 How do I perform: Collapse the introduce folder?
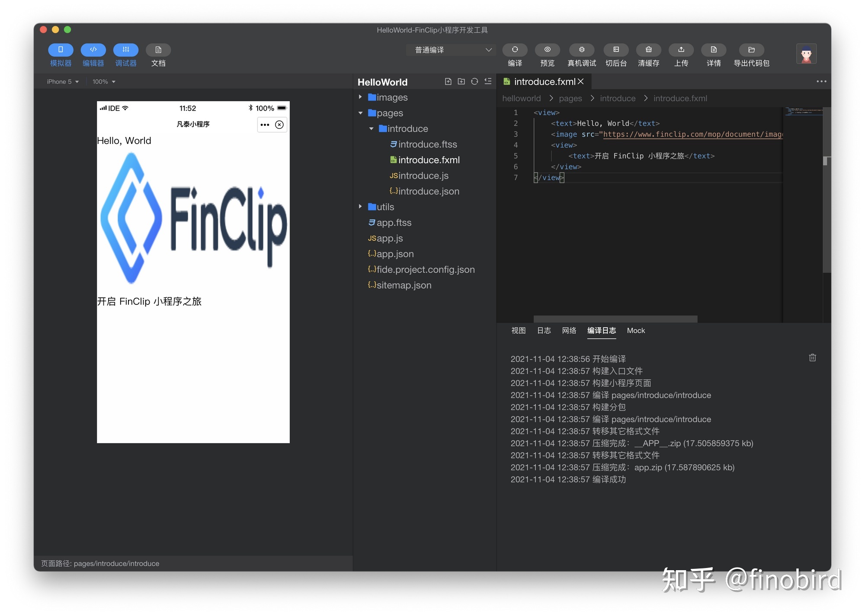click(371, 129)
